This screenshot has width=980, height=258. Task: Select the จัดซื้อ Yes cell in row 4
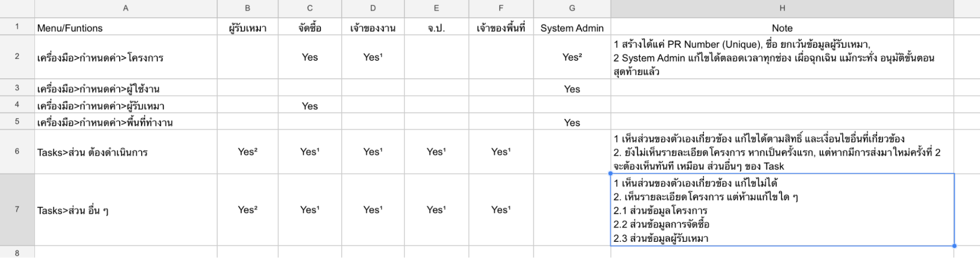click(310, 106)
